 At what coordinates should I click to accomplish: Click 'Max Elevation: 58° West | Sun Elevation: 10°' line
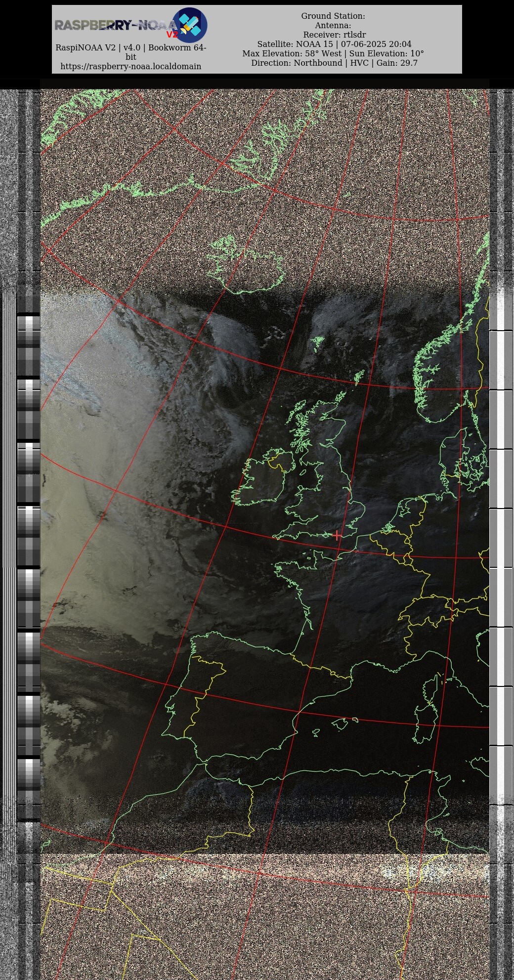tap(333, 54)
